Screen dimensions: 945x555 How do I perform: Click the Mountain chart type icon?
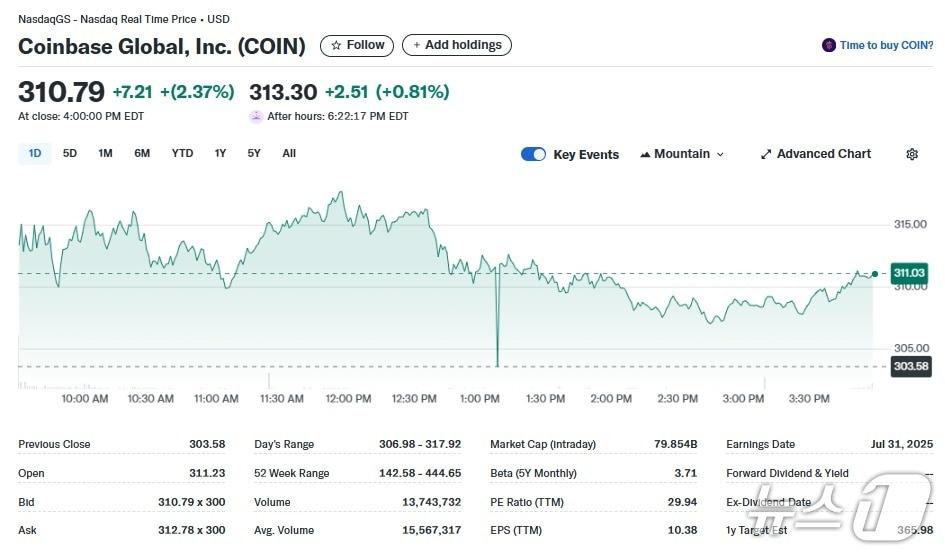pos(645,154)
